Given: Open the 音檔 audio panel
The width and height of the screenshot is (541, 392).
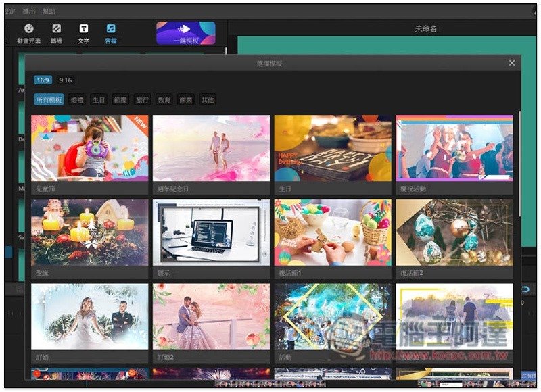Looking at the screenshot, I should point(111,33).
